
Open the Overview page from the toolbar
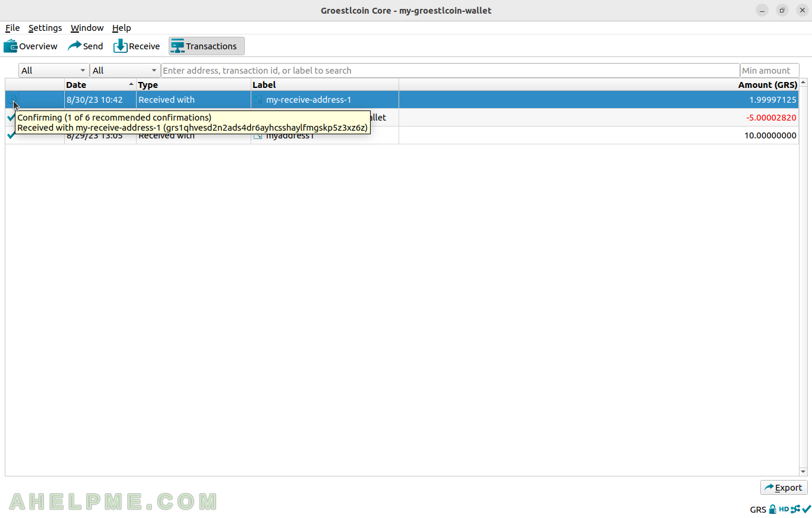click(31, 46)
